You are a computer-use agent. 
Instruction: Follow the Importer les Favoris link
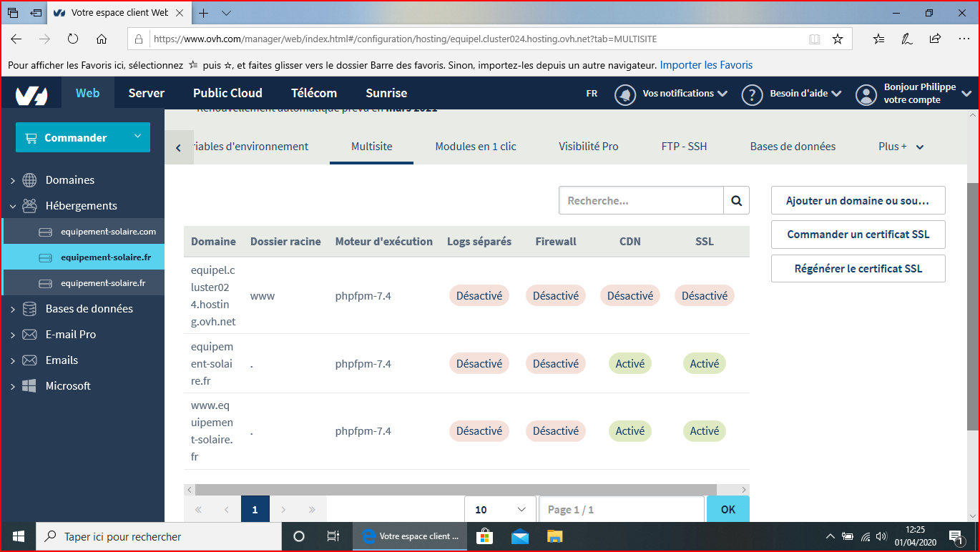tap(706, 65)
